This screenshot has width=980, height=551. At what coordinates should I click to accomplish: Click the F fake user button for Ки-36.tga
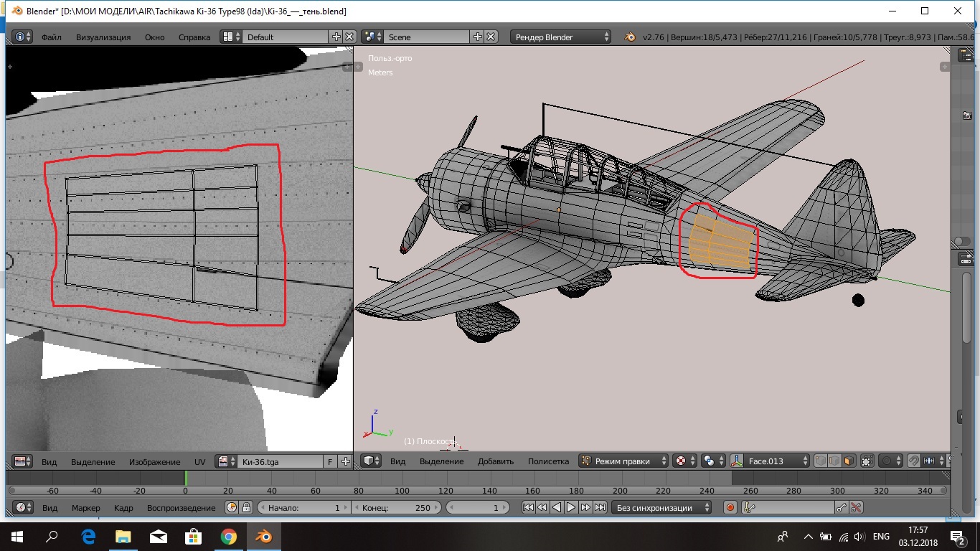pyautogui.click(x=330, y=461)
